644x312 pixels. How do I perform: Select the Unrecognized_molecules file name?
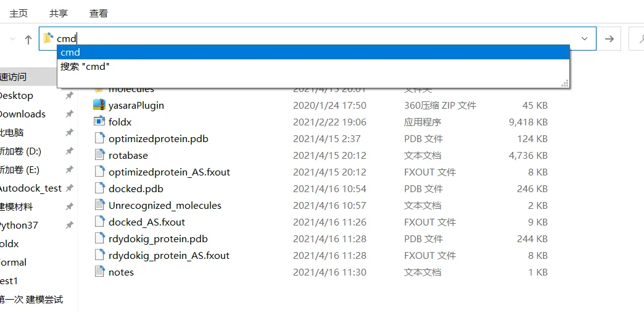(165, 205)
